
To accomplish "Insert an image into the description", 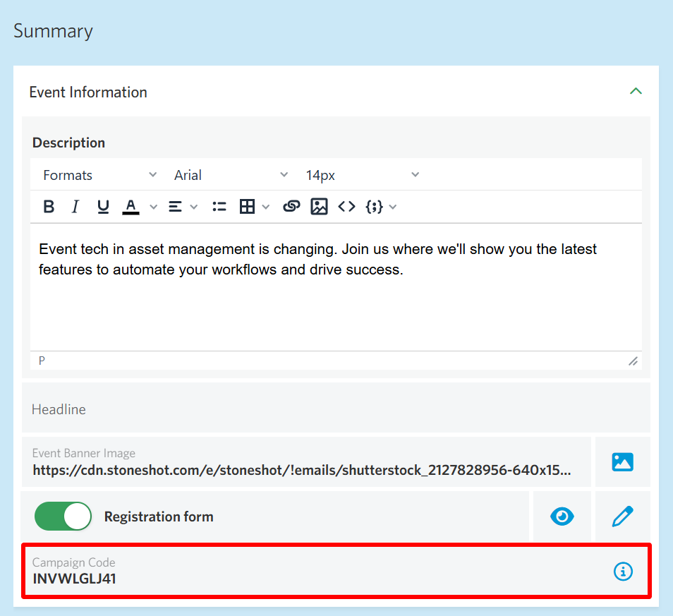I will click(x=319, y=206).
